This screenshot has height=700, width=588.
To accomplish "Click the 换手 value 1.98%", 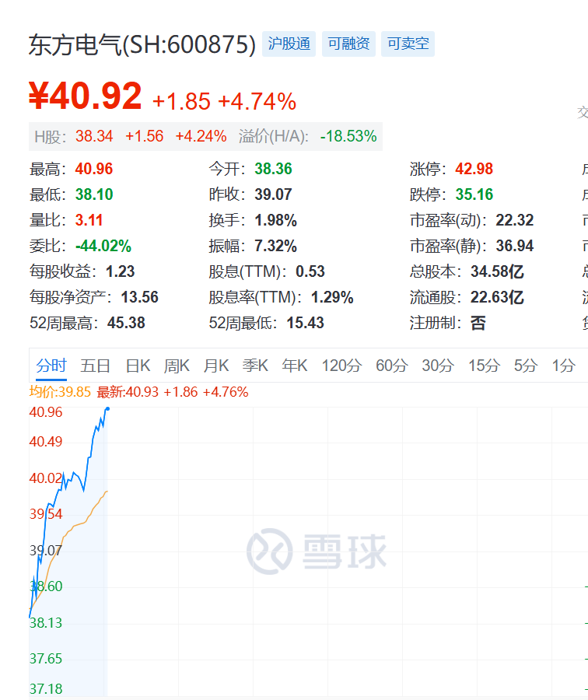I will pos(275,220).
